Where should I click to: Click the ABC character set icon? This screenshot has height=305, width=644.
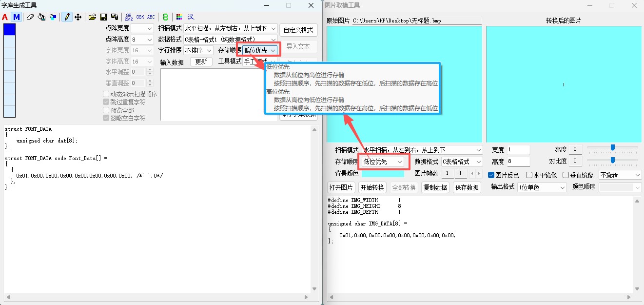pyautogui.click(x=151, y=17)
